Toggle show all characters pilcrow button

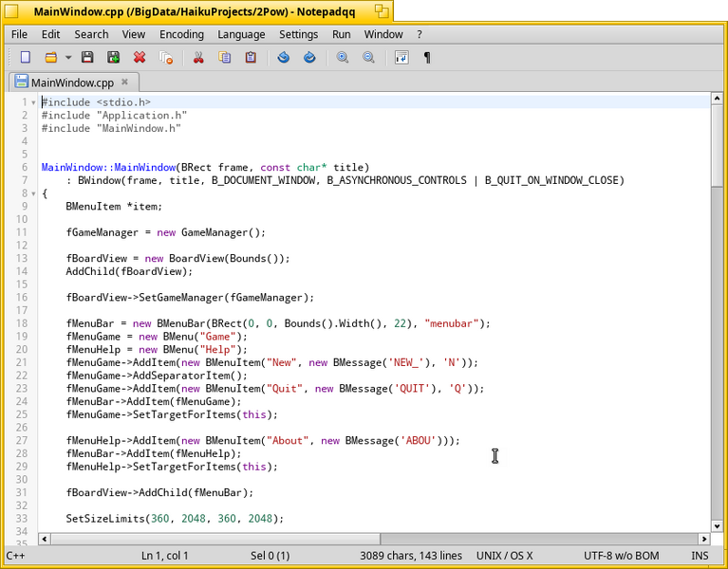[x=427, y=58]
